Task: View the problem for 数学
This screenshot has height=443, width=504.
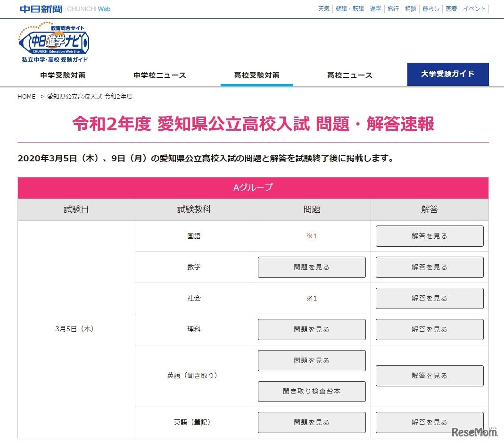Action: click(312, 267)
